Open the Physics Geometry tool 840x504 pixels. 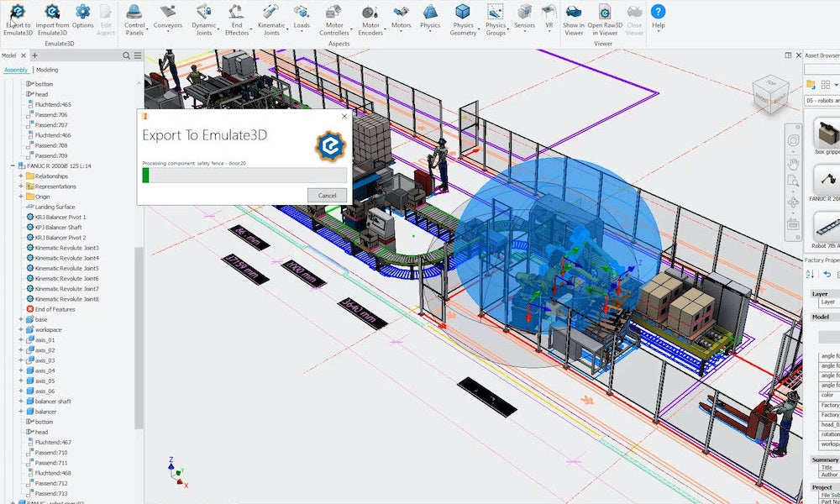[x=463, y=17]
